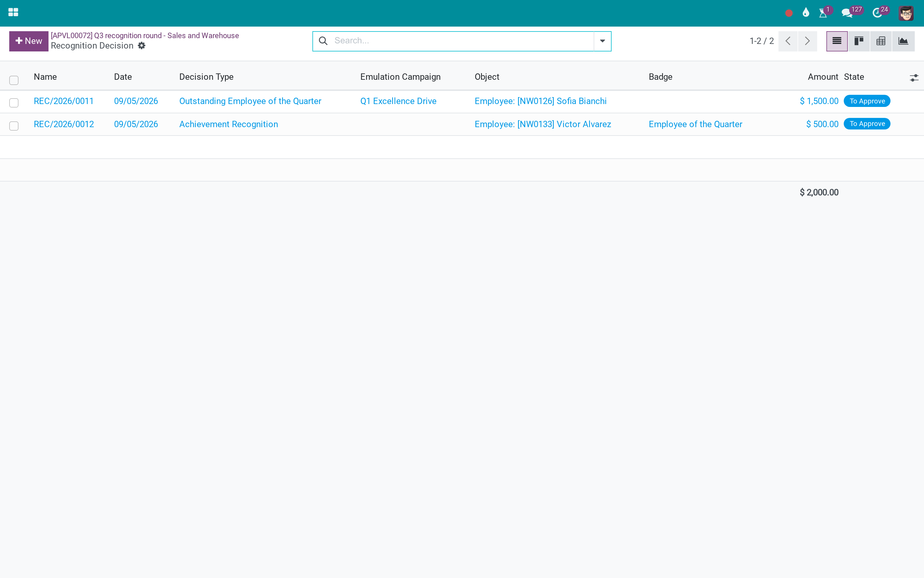
Task: Open record REC/2026/0011
Action: tap(64, 101)
